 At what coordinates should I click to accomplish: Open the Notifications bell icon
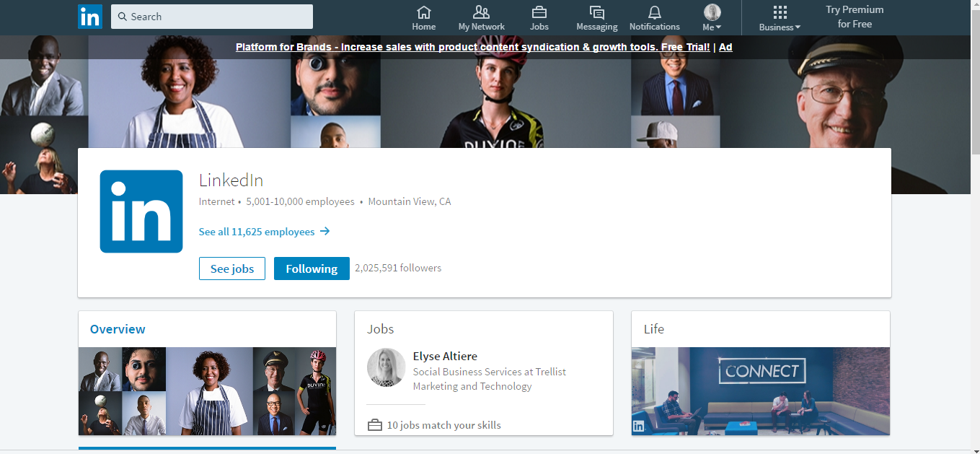point(654,12)
